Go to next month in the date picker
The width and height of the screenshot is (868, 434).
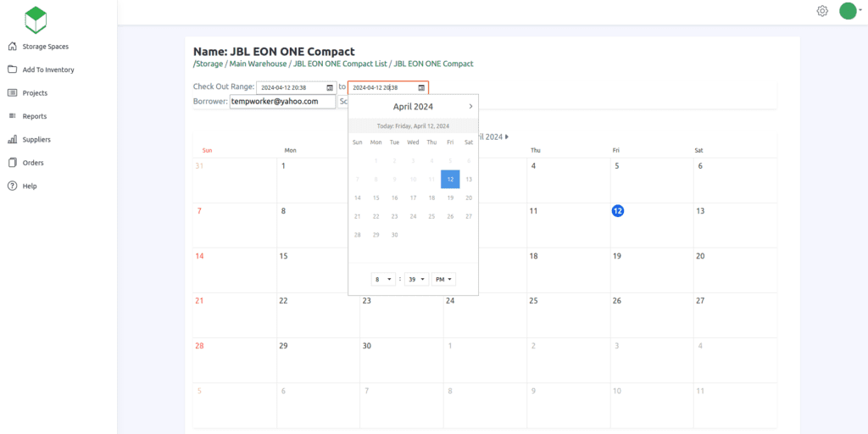coord(470,107)
